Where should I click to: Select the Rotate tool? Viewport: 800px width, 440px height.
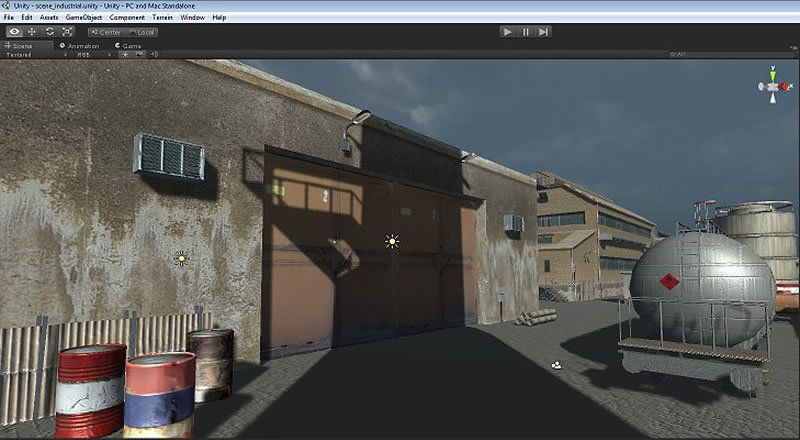coord(49,32)
